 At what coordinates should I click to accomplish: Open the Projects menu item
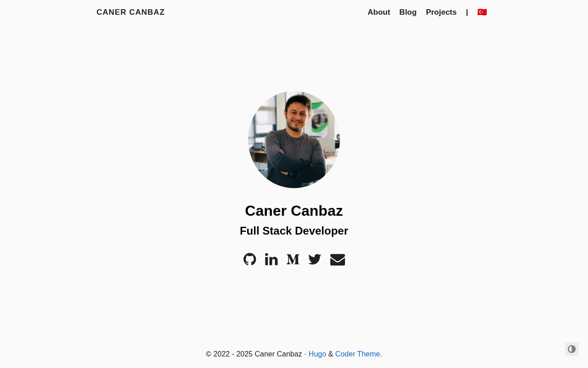point(441,12)
